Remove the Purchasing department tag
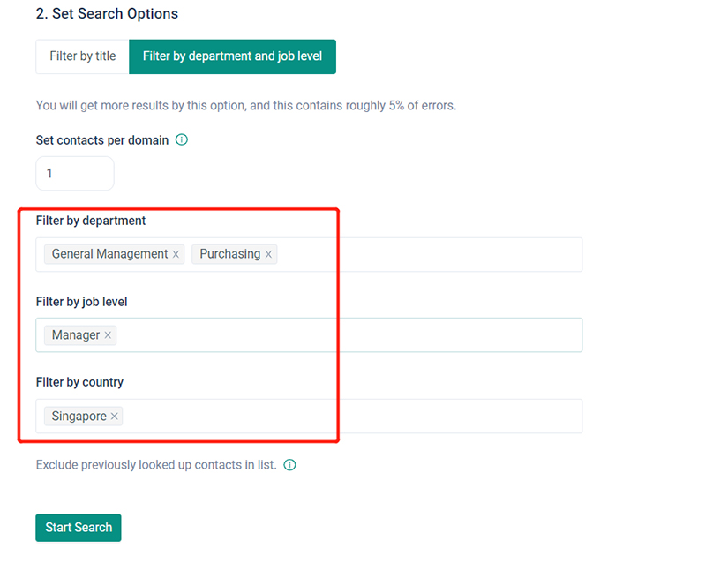Viewport: 728px width, 578px height. pyautogui.click(x=269, y=254)
